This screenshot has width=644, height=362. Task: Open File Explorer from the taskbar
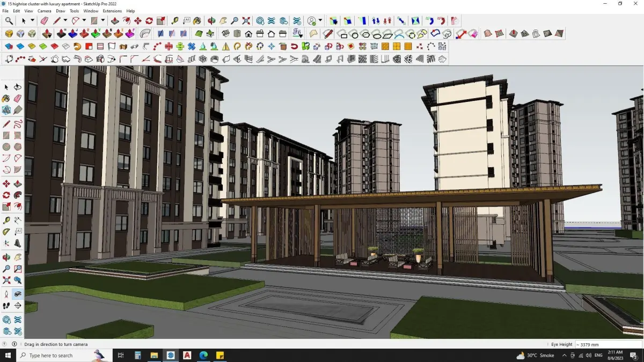pos(154,355)
